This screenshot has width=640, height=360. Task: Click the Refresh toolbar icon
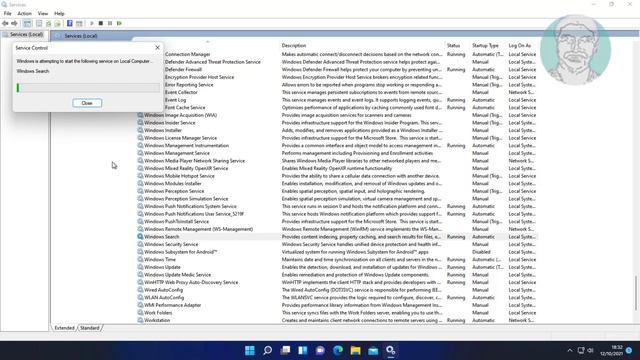pyautogui.click(x=49, y=23)
